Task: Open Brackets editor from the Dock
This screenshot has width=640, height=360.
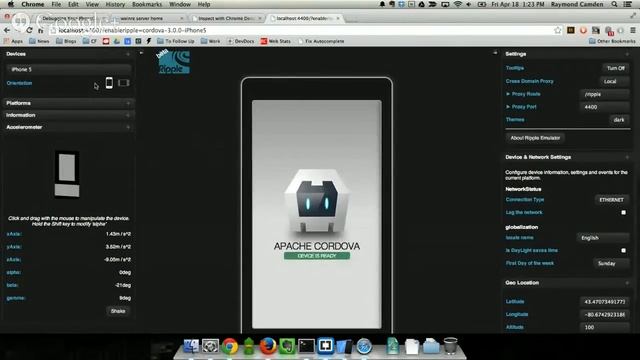Action: [325, 346]
